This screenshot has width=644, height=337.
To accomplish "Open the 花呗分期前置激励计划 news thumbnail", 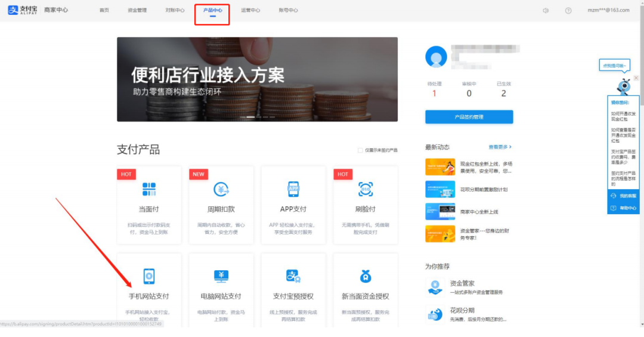I will click(x=440, y=189).
